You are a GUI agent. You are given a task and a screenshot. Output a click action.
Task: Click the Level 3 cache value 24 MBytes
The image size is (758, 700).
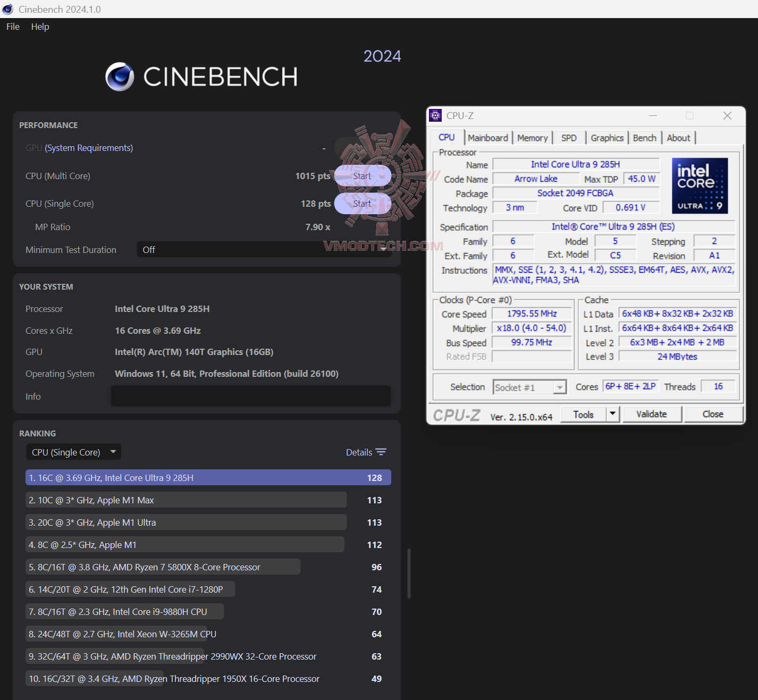pos(678,357)
